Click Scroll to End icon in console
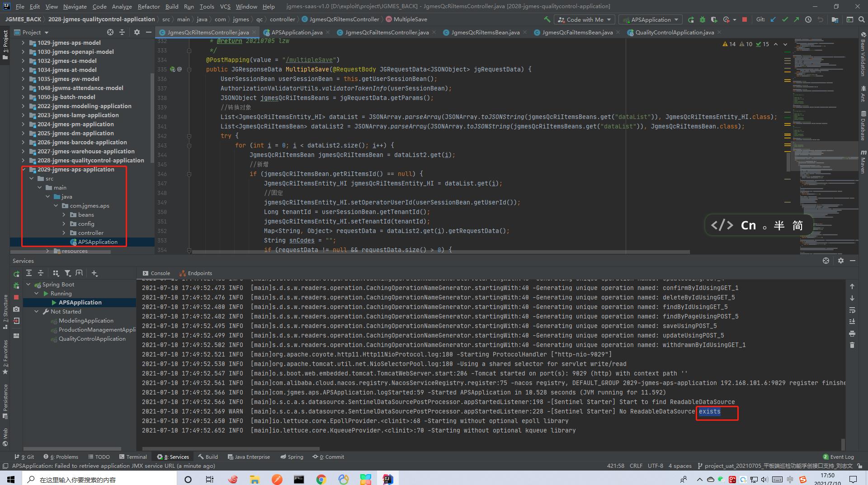This screenshot has height=485, width=868. [852, 321]
